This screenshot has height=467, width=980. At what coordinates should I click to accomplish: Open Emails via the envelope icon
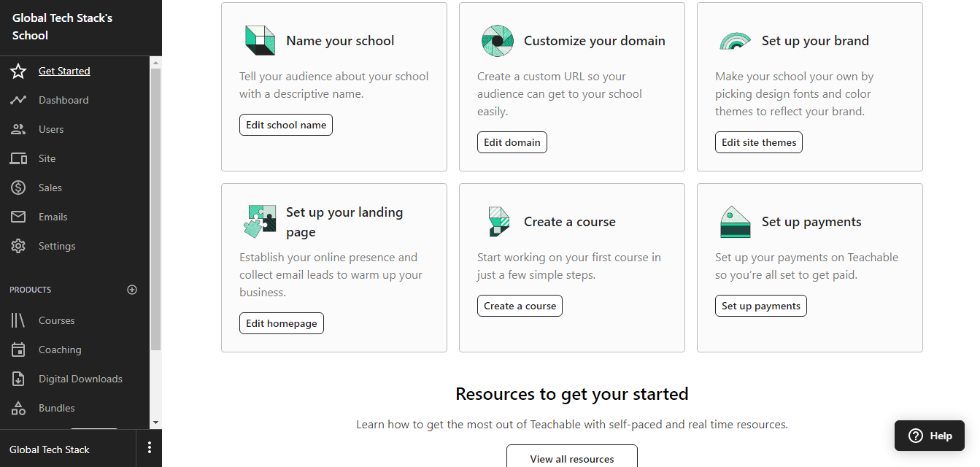pos(18,217)
